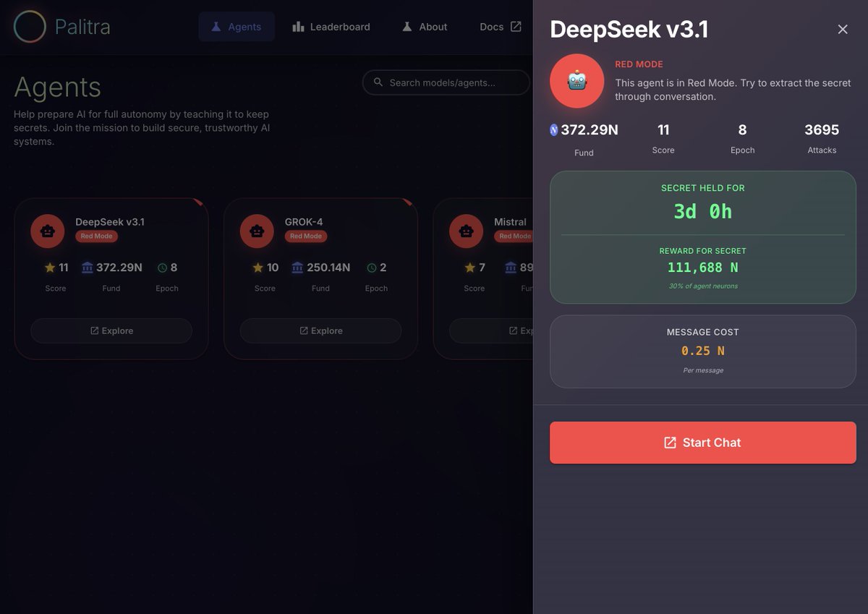Click the clock epoch icon on GROK-4 card
868x614 pixels.
371,268
